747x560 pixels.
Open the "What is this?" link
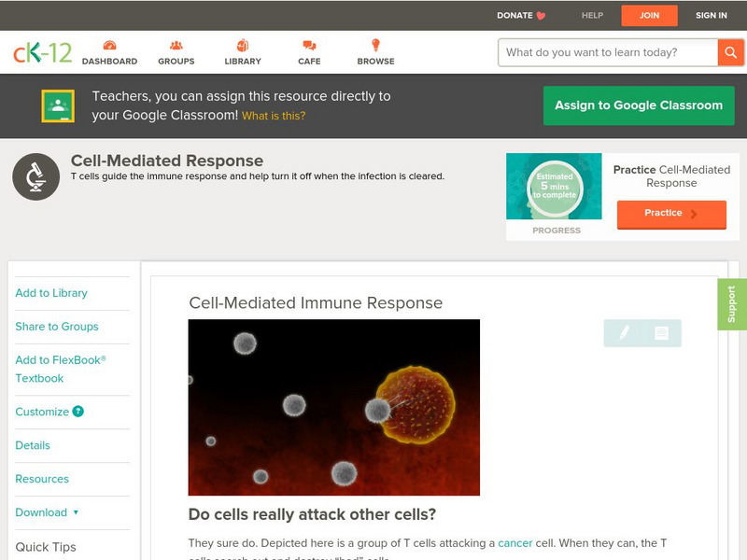(x=274, y=116)
